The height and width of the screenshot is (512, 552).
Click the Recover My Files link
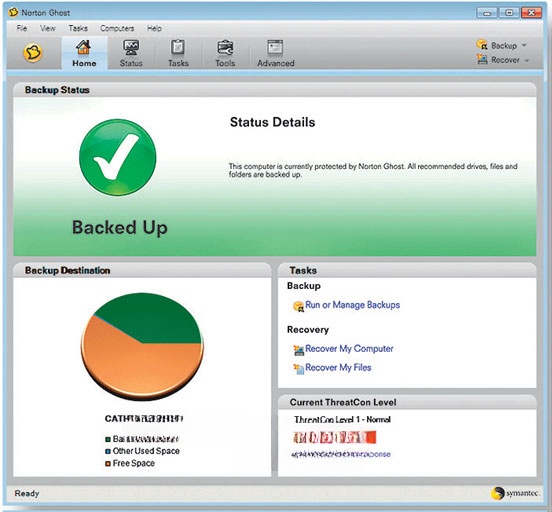pos(338,368)
